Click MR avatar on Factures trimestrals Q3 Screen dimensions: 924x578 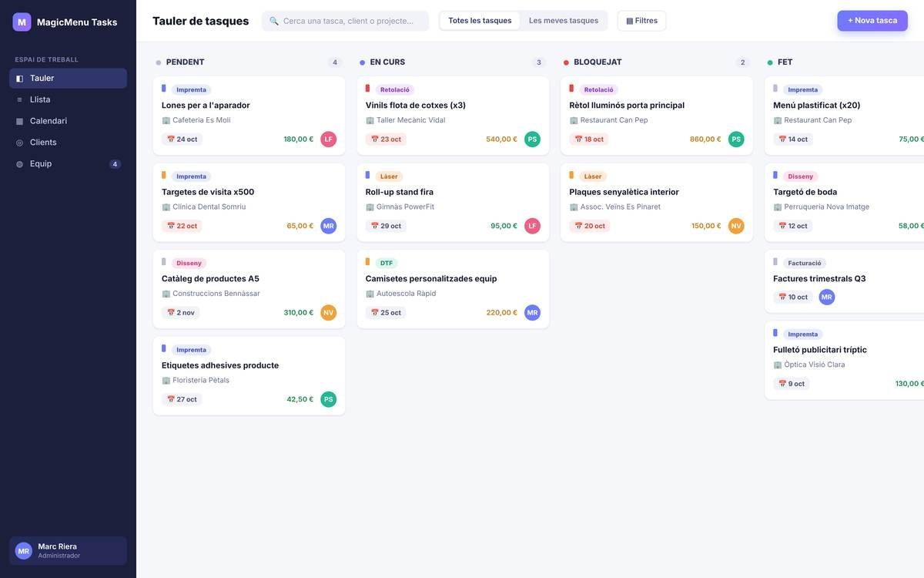coord(827,297)
